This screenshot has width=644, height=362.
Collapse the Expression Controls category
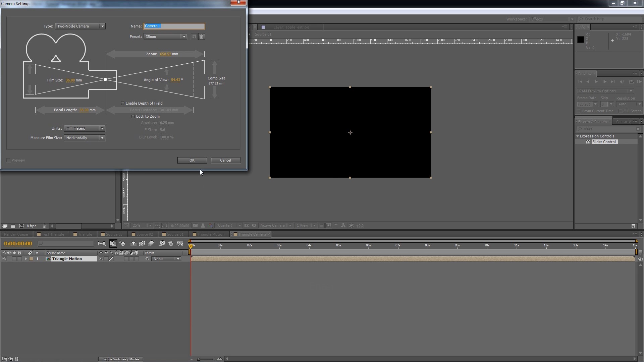(x=578, y=136)
